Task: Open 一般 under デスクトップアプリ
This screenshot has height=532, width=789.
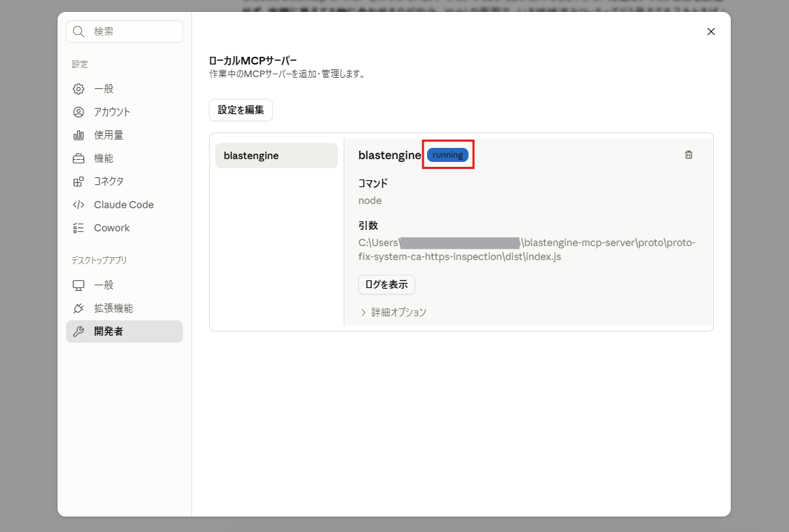Action: [x=124, y=285]
